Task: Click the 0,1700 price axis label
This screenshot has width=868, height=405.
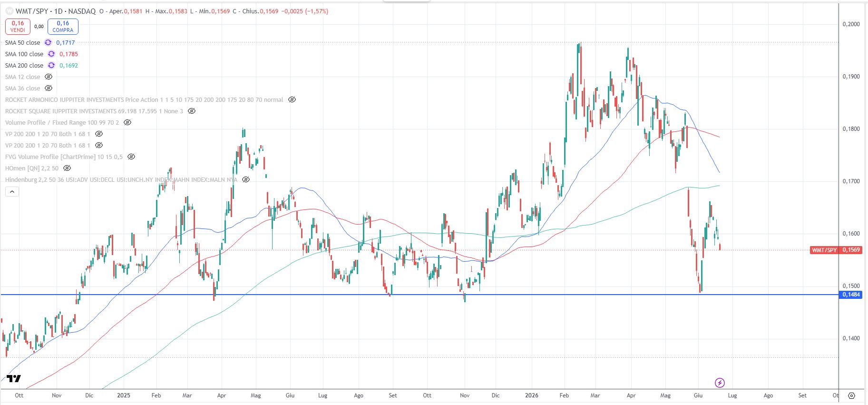Action: pos(851,181)
